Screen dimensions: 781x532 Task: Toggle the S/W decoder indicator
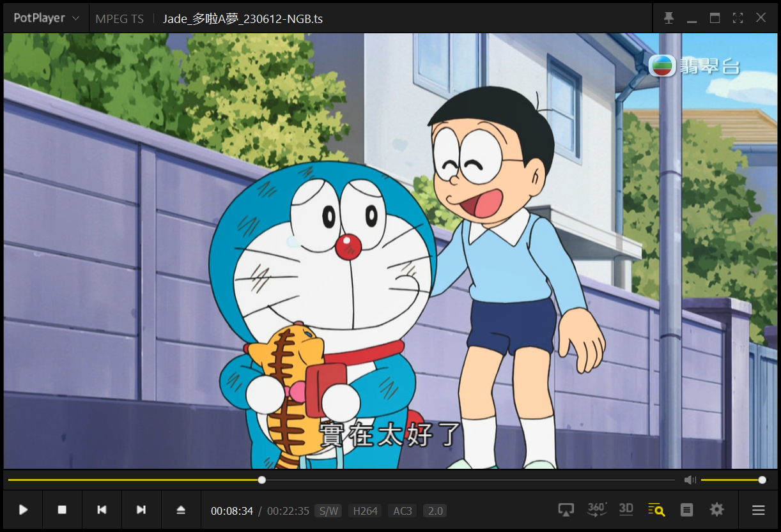(x=329, y=511)
